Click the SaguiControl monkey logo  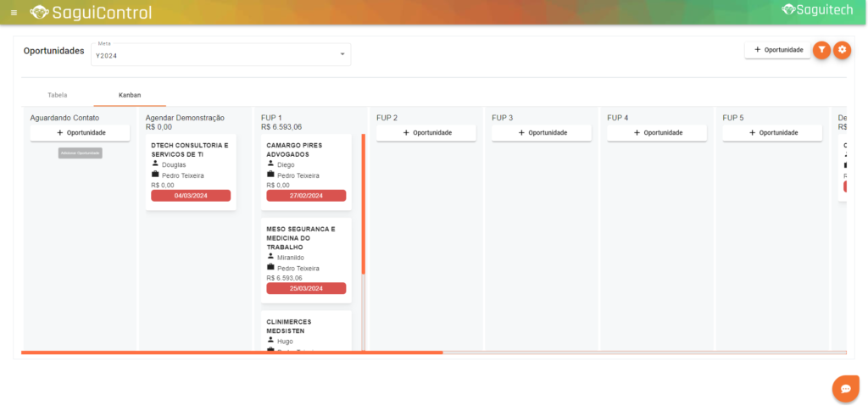[39, 13]
